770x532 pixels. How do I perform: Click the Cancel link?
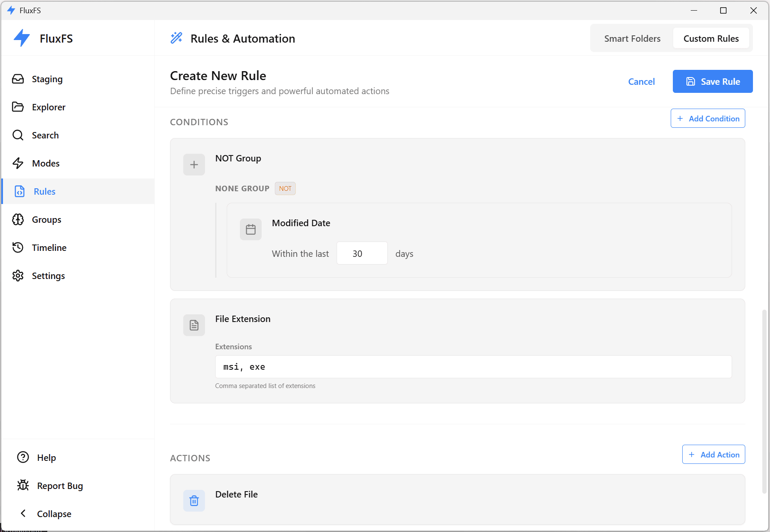pos(641,82)
